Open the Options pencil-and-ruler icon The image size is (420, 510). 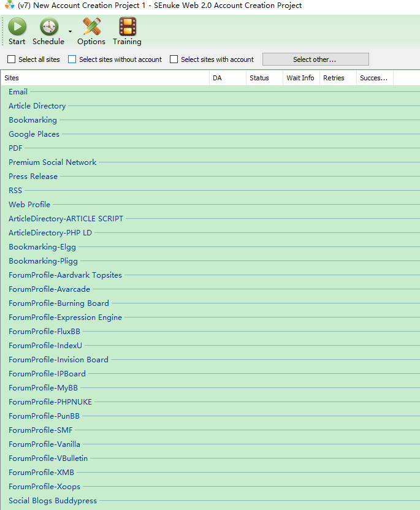click(91, 27)
